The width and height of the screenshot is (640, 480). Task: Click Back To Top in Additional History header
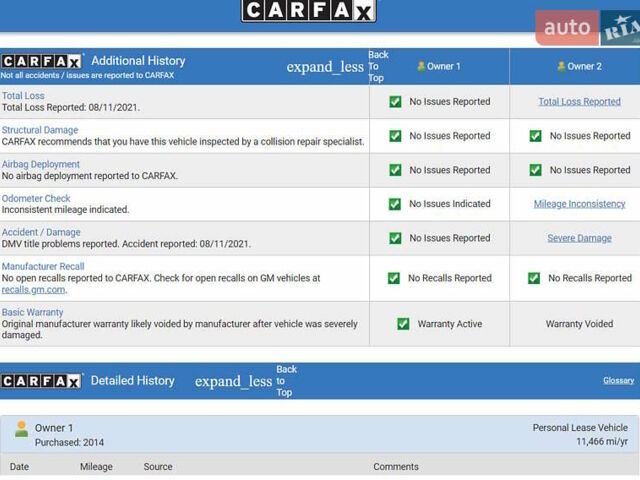(378, 66)
